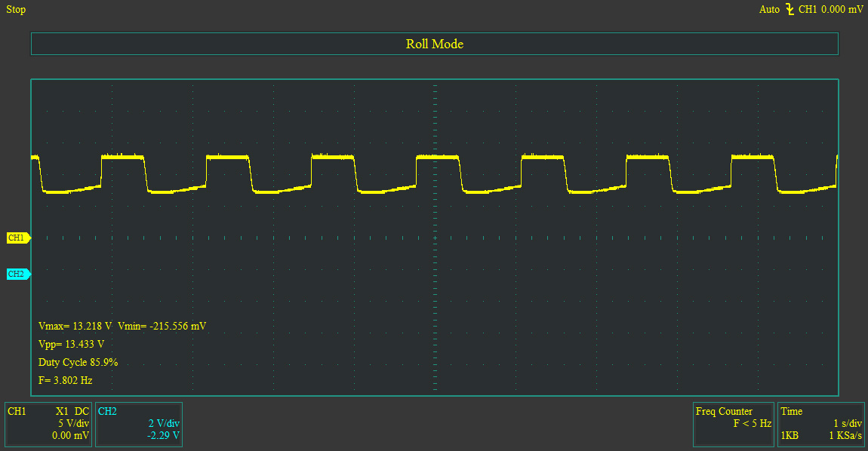868x451 pixels.
Task: Click the CH1 0.000 mV trigger level readout
Action: click(x=830, y=9)
